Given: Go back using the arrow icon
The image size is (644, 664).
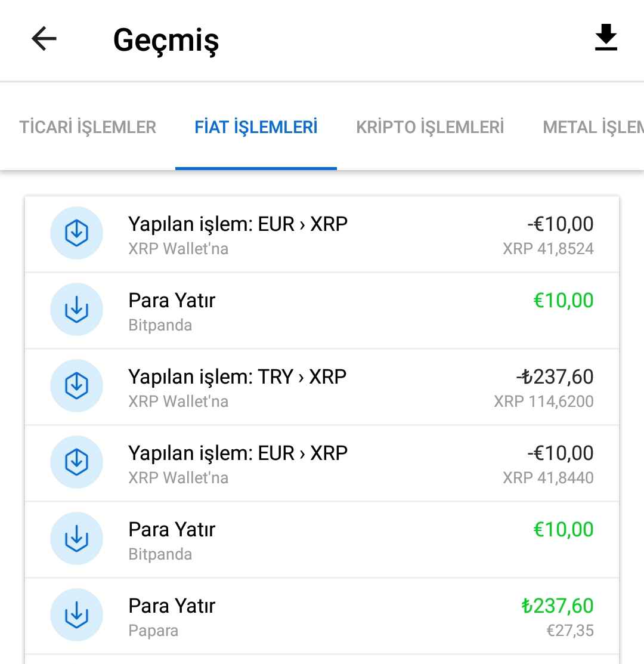Looking at the screenshot, I should click(44, 39).
